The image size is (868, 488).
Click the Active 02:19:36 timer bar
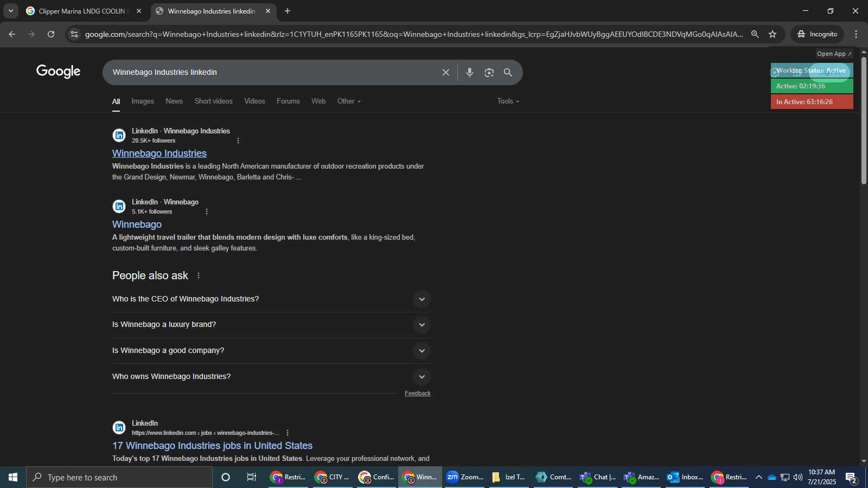pyautogui.click(x=812, y=86)
